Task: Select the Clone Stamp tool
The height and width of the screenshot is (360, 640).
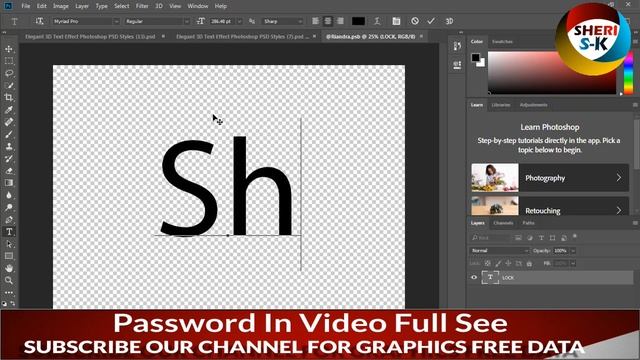Action: click(x=9, y=147)
